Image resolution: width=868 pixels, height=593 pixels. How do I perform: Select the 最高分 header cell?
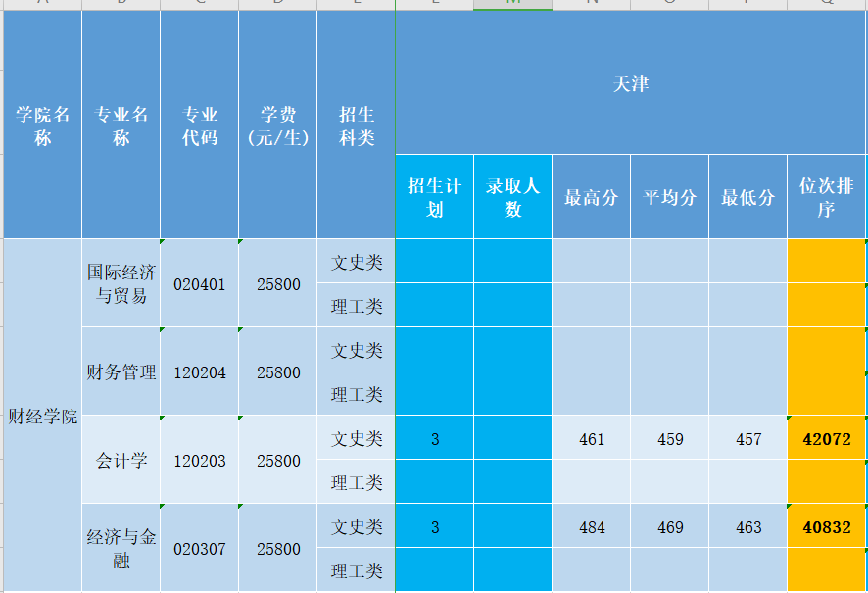591,197
